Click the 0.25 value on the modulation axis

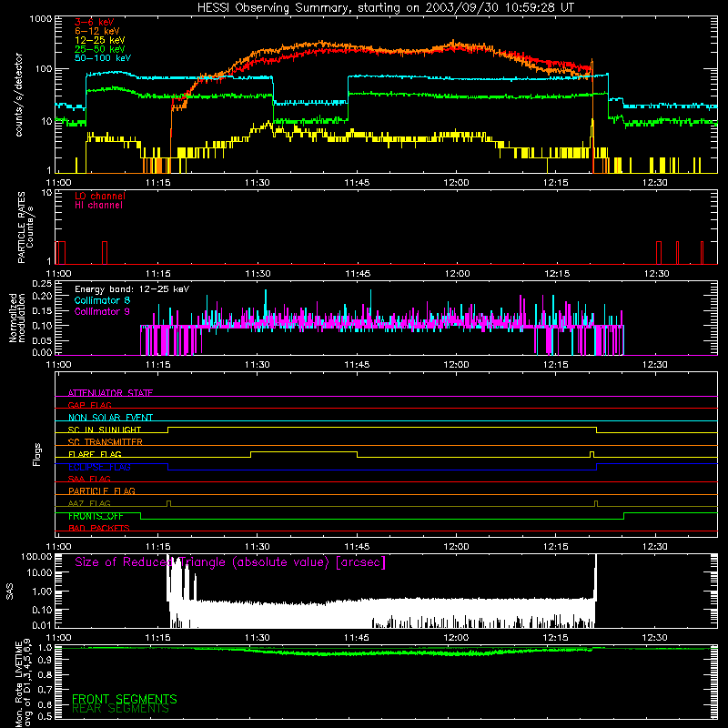pos(42,284)
